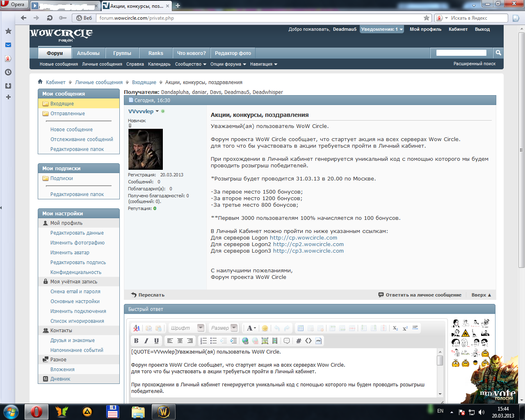Switch to Группы tab

(x=122, y=53)
